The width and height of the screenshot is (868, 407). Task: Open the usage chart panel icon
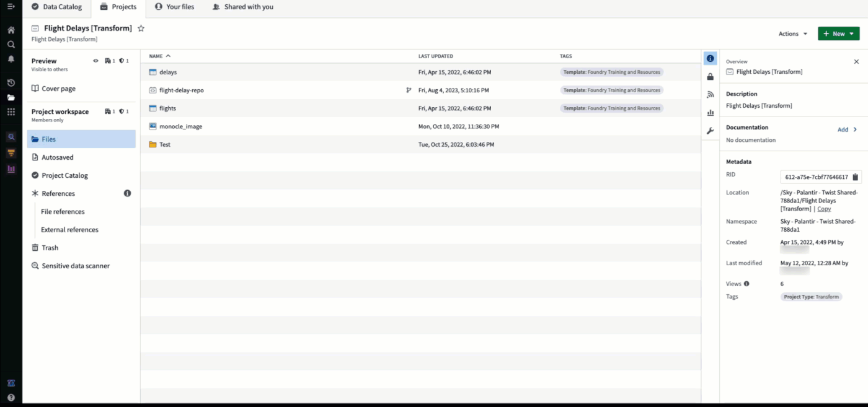click(711, 113)
